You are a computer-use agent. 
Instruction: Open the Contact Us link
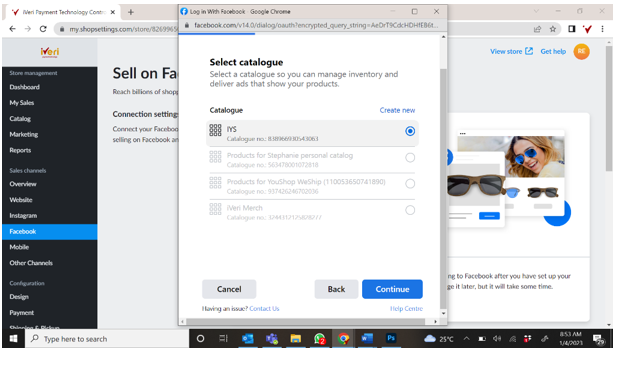click(x=264, y=309)
